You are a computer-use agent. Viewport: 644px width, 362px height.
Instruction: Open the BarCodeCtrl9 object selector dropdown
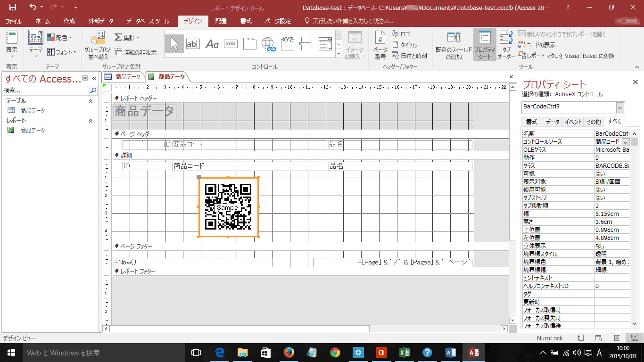(x=620, y=107)
